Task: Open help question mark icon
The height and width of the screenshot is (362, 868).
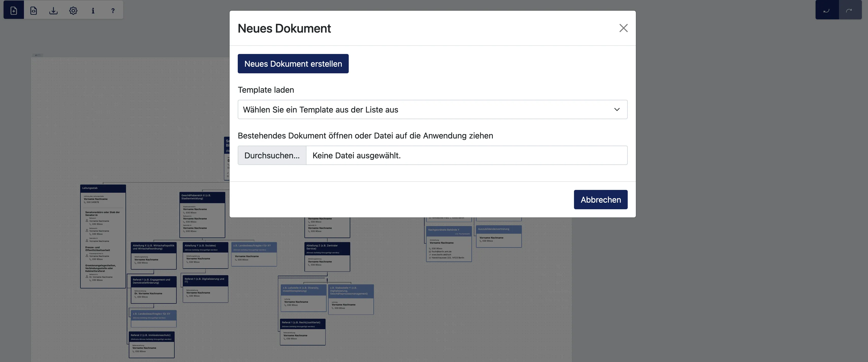Action: click(x=113, y=10)
